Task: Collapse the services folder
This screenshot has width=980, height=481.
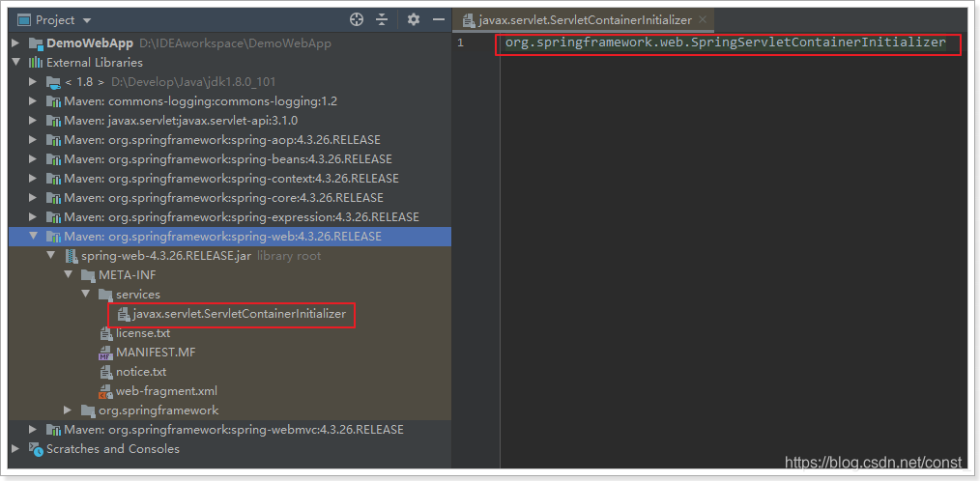Action: [x=86, y=295]
